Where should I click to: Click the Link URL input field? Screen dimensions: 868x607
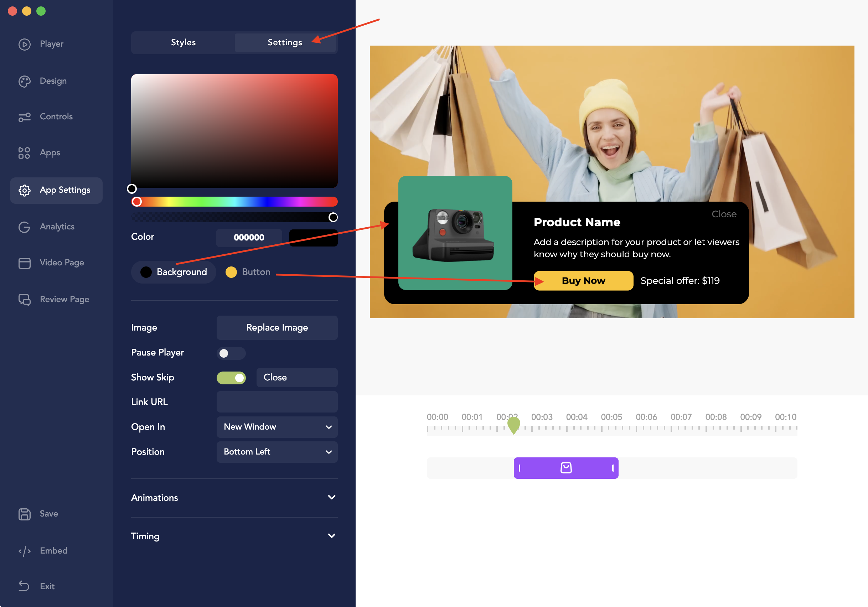pyautogui.click(x=277, y=402)
